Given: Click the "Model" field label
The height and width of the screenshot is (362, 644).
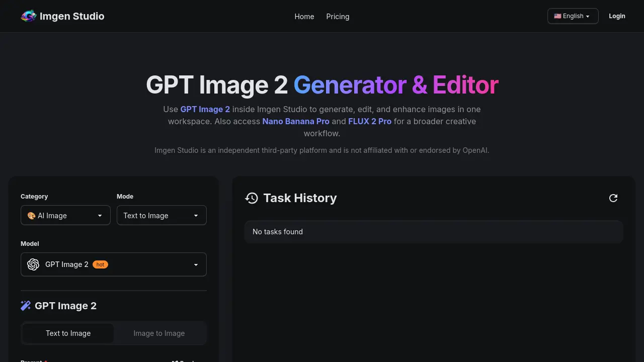Looking at the screenshot, I should coord(30,244).
